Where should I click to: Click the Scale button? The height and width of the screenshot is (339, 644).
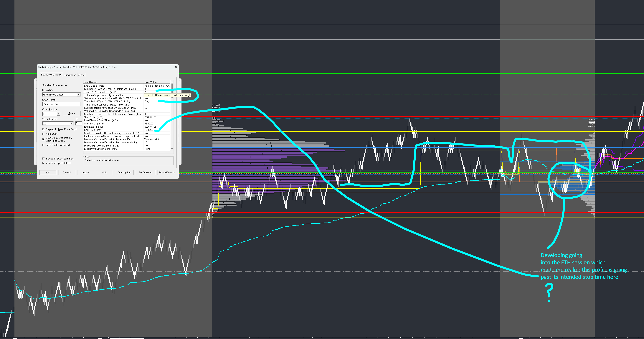coord(72,113)
